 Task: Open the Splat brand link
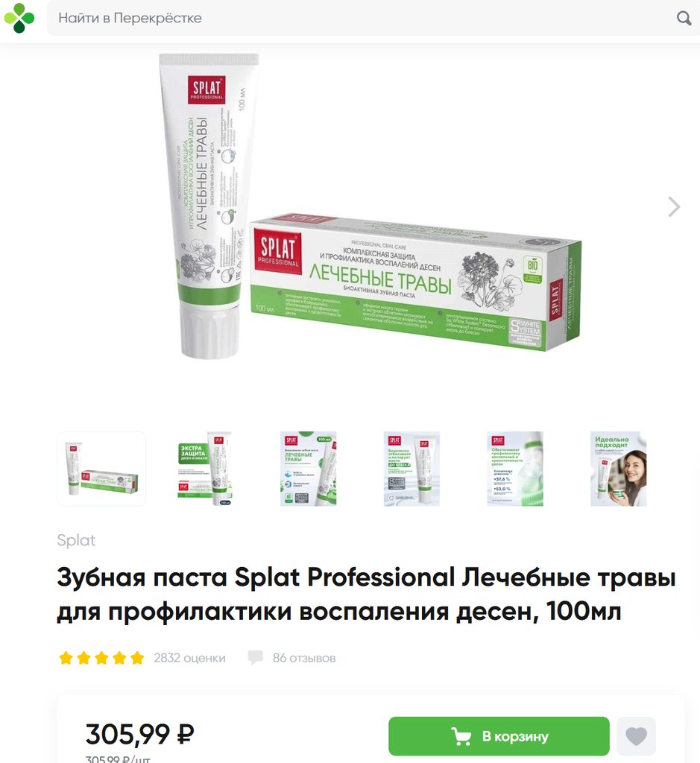click(x=76, y=540)
